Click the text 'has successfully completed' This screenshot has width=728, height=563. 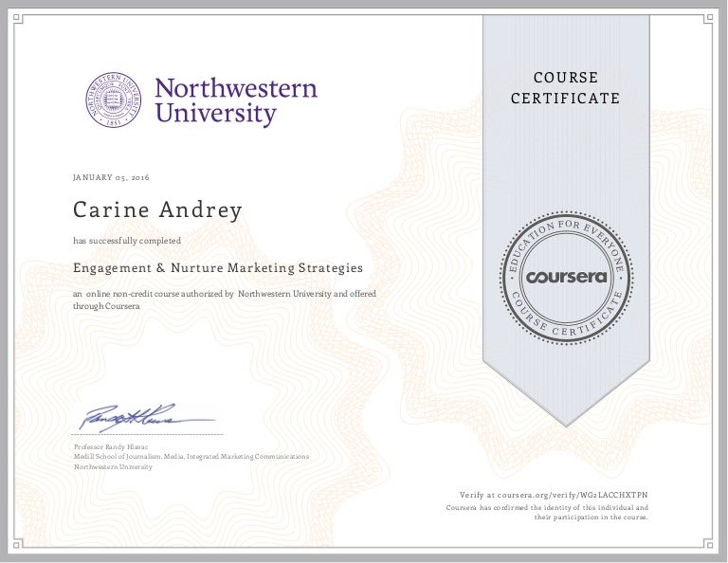pos(127,241)
